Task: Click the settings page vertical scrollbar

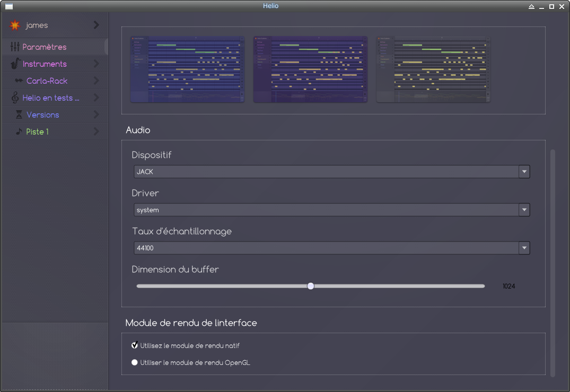Action: click(553, 263)
